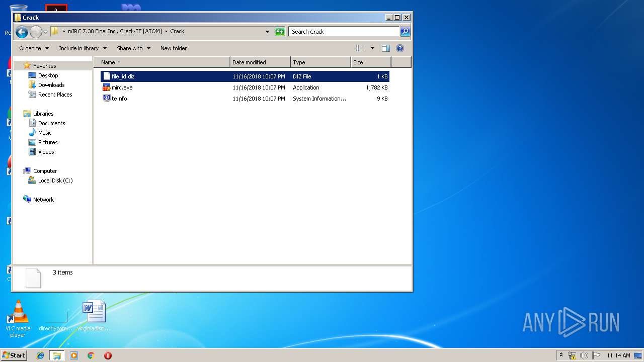Image resolution: width=644 pixels, height=362 pixels.
Task: Open the recent pages dropdown arrow
Action: tap(45, 32)
